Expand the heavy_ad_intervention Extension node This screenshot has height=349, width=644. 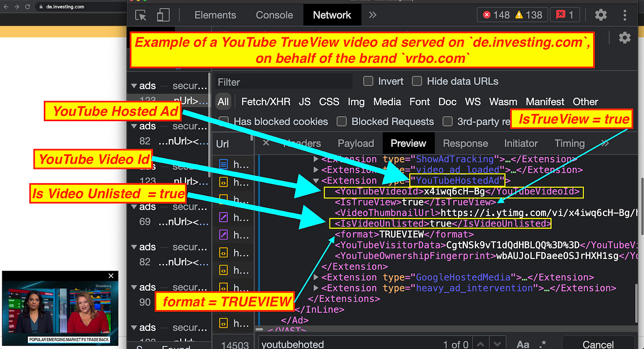tap(316, 288)
